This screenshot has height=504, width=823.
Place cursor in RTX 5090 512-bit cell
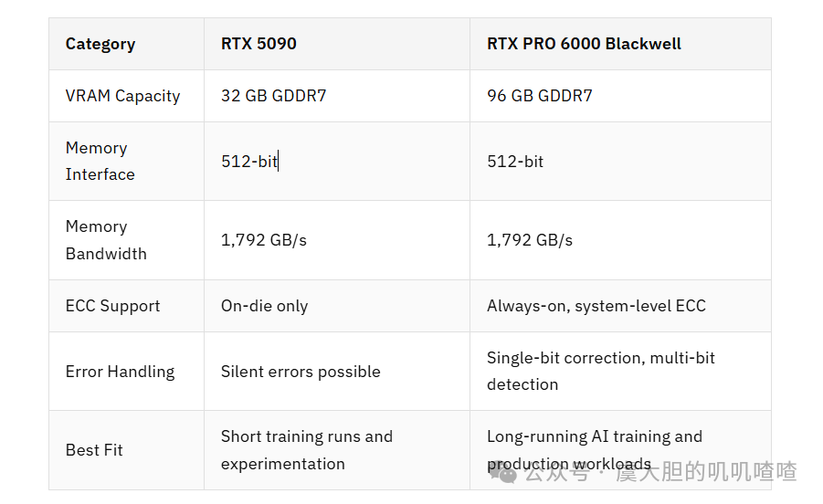(337, 161)
